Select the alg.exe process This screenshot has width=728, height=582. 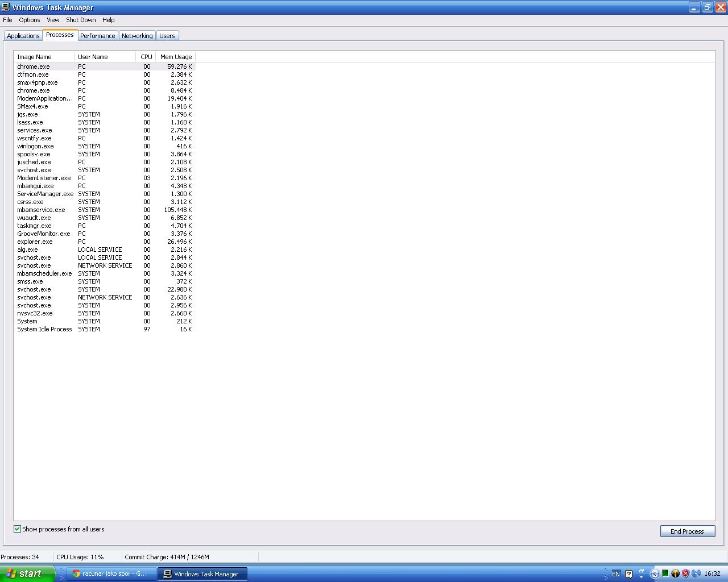105,250
